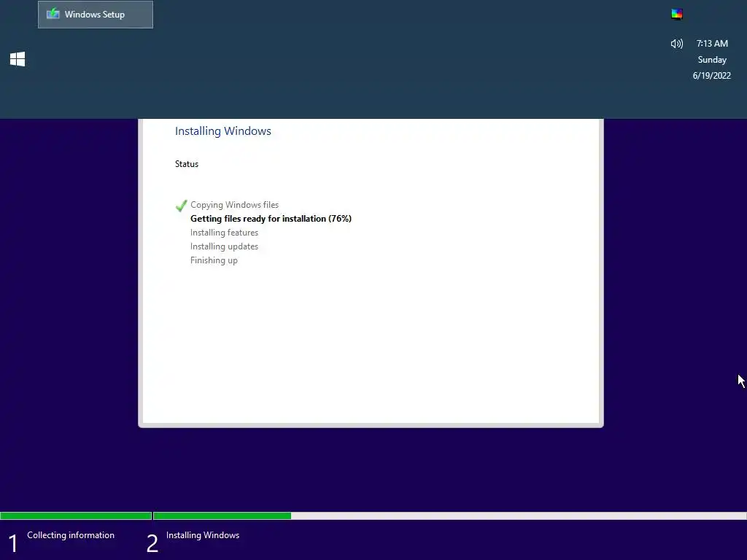Click the colorful tray icon at top right
Screen dimensions: 747x560
coord(677,14)
